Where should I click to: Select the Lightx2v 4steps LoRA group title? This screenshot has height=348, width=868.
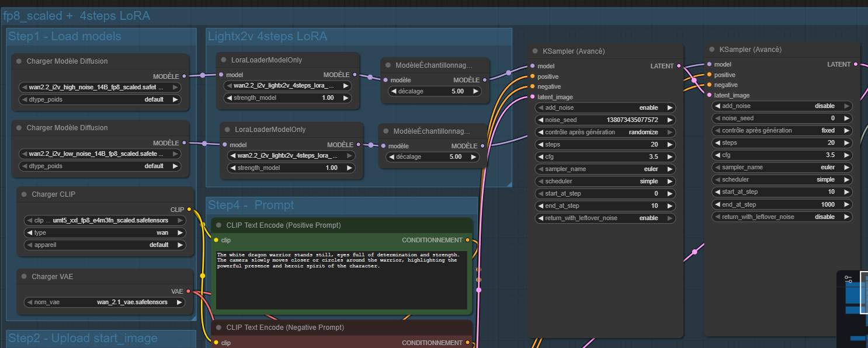(268, 37)
